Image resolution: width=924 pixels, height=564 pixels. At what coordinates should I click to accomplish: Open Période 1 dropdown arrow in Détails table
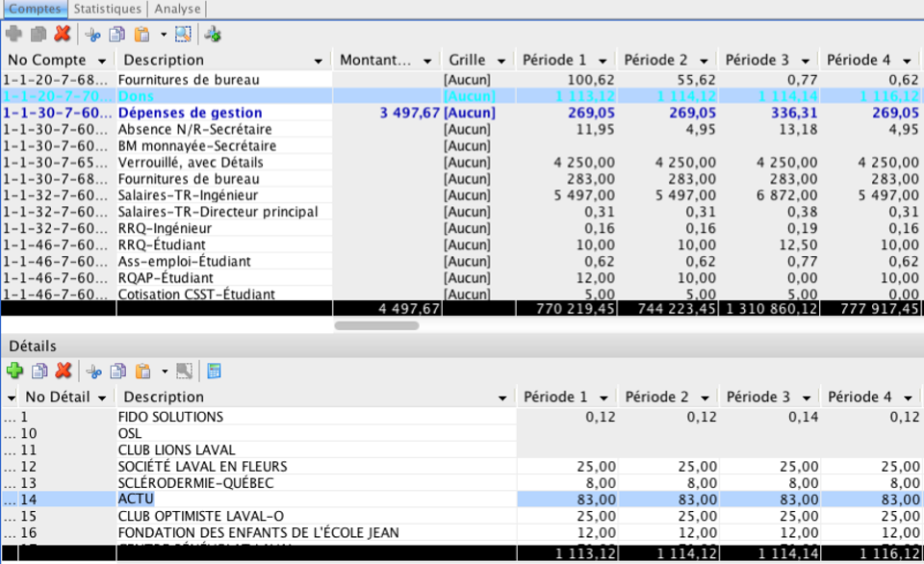(603, 398)
